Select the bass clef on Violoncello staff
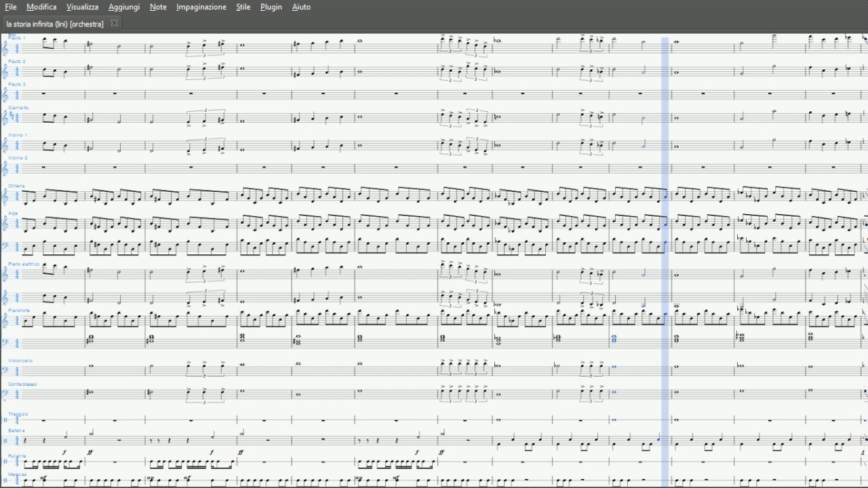The height and width of the screenshot is (488, 868). [x=6, y=369]
